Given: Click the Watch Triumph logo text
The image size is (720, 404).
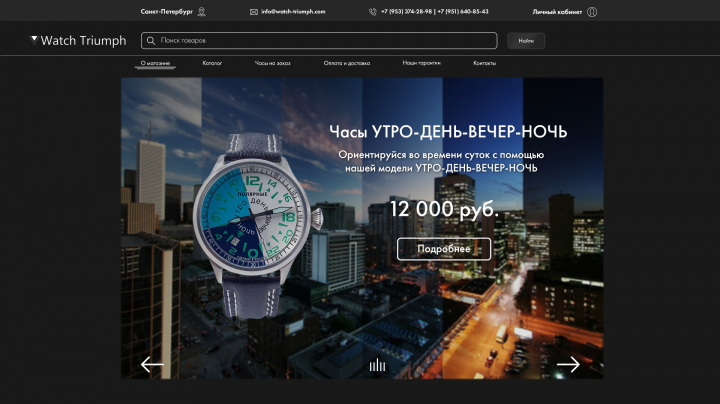Looking at the screenshot, I should (83, 40).
